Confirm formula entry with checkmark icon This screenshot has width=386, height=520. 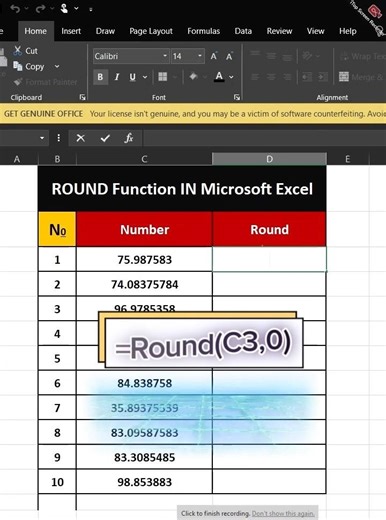(x=105, y=138)
